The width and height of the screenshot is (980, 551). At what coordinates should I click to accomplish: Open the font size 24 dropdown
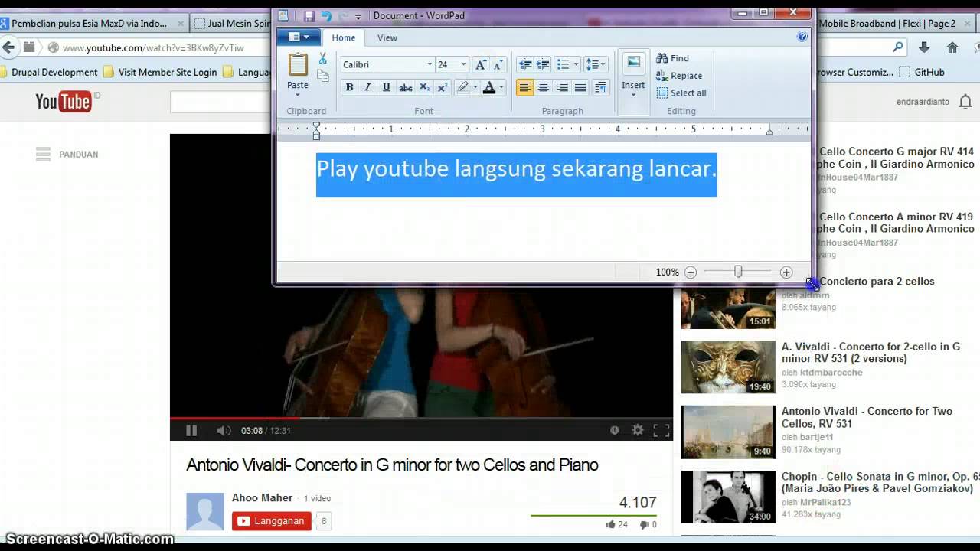coord(463,65)
